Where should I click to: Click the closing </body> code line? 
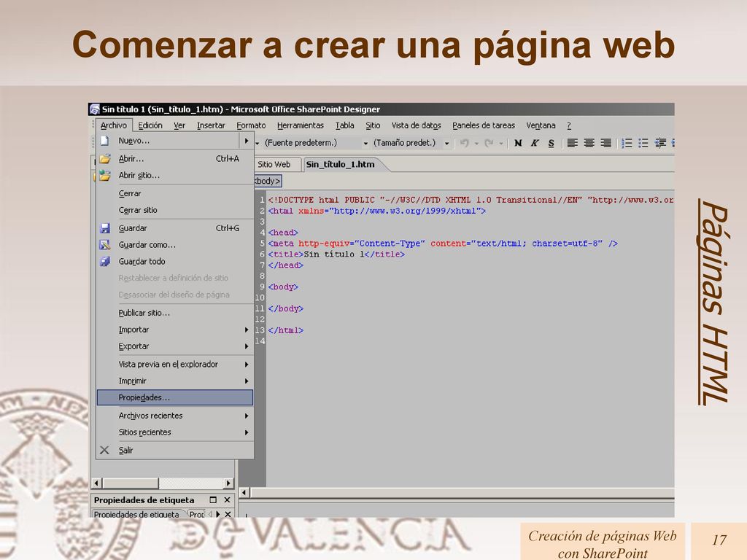pos(286,308)
